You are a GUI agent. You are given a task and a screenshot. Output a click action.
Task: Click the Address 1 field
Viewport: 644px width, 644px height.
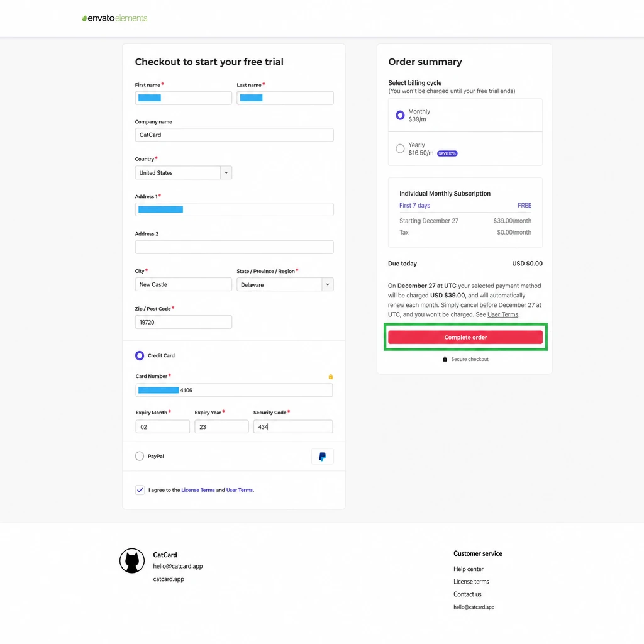(x=234, y=209)
